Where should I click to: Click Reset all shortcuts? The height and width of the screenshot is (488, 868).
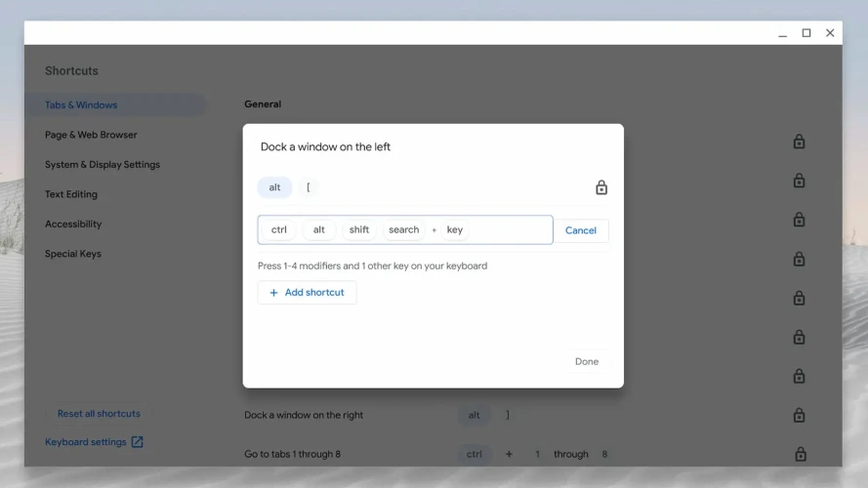(x=99, y=414)
